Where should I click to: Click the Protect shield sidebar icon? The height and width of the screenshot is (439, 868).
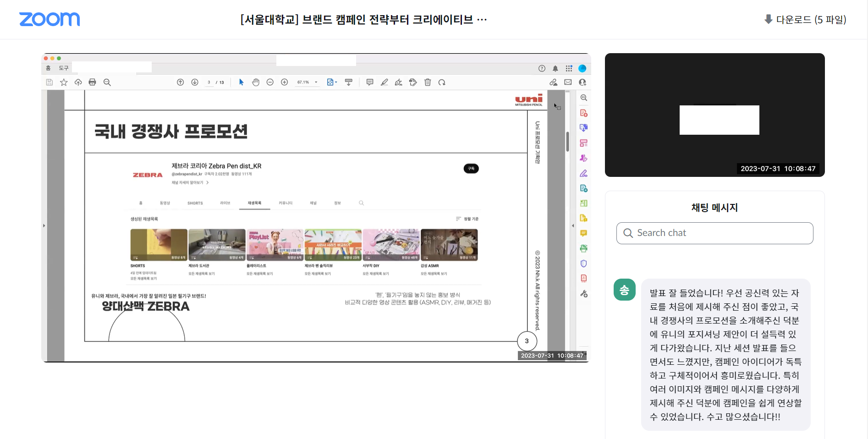point(583,263)
